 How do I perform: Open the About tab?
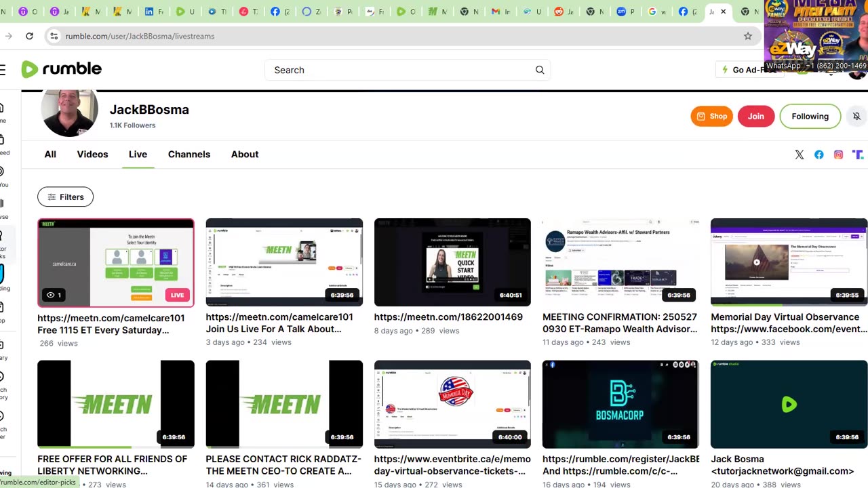point(245,155)
